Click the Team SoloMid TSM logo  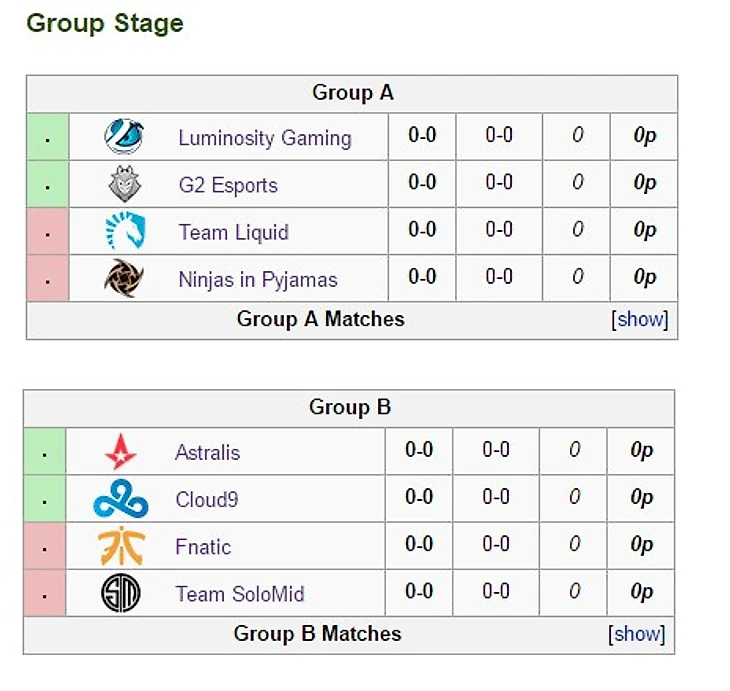tap(121, 594)
